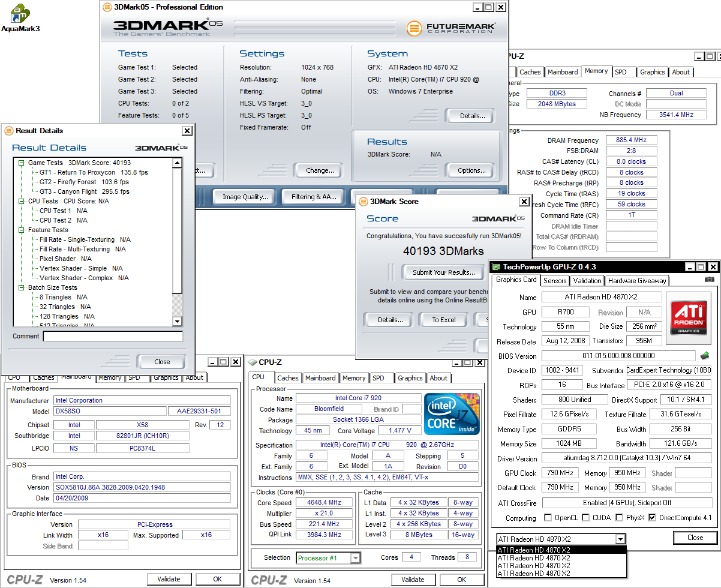Click the Details button in the 3DMark Score window
The image size is (721, 588).
[390, 320]
